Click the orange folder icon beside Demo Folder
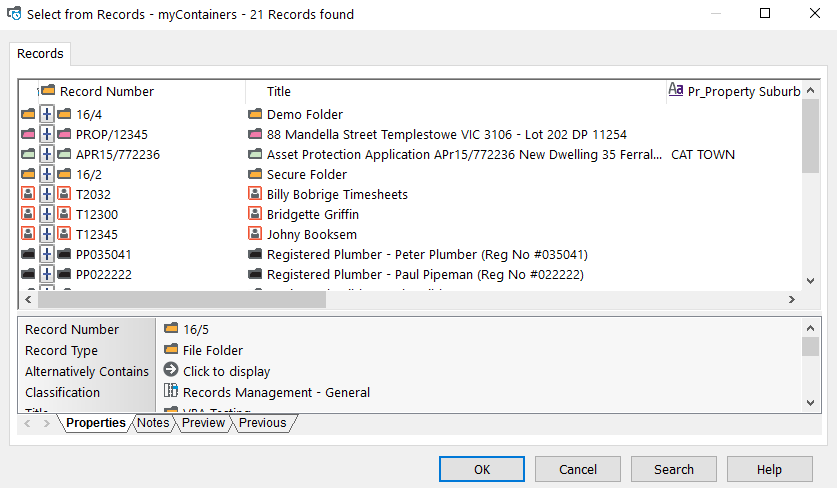Viewport: 837px width, 488px height. pos(255,115)
